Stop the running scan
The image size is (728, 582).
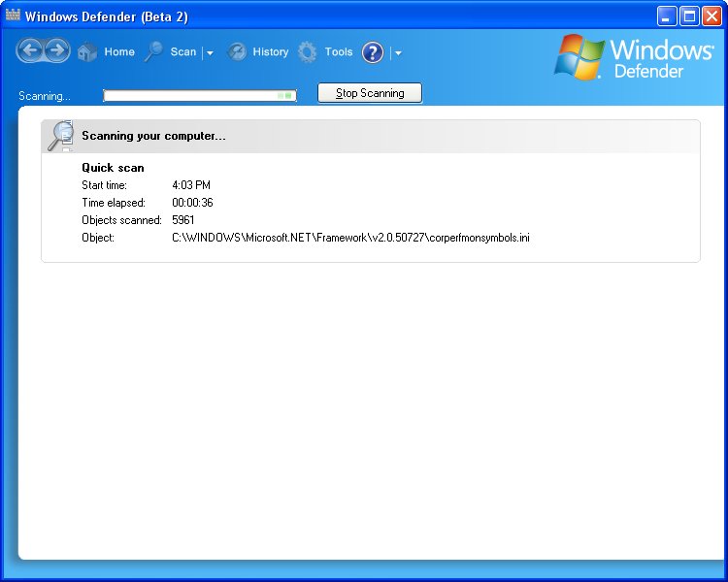pos(370,93)
